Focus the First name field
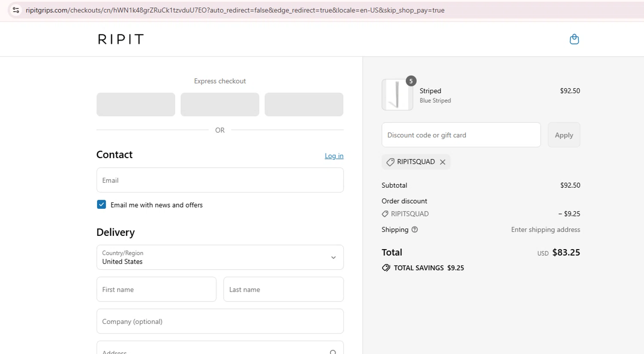644x354 pixels. click(x=156, y=289)
